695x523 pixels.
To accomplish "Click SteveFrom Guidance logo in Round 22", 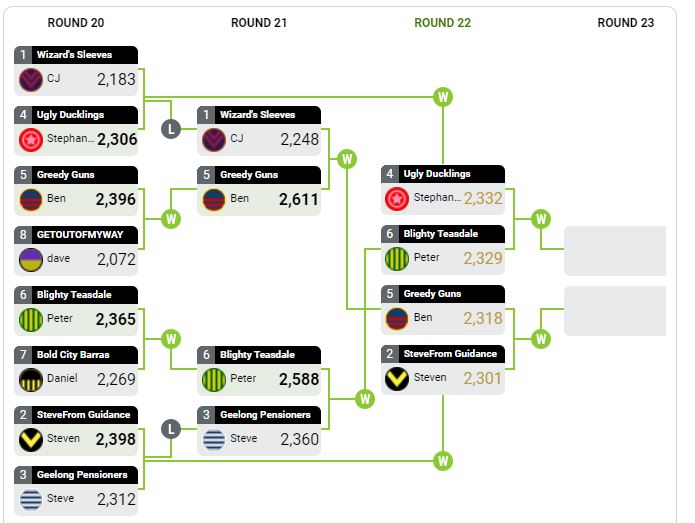I will click(397, 379).
